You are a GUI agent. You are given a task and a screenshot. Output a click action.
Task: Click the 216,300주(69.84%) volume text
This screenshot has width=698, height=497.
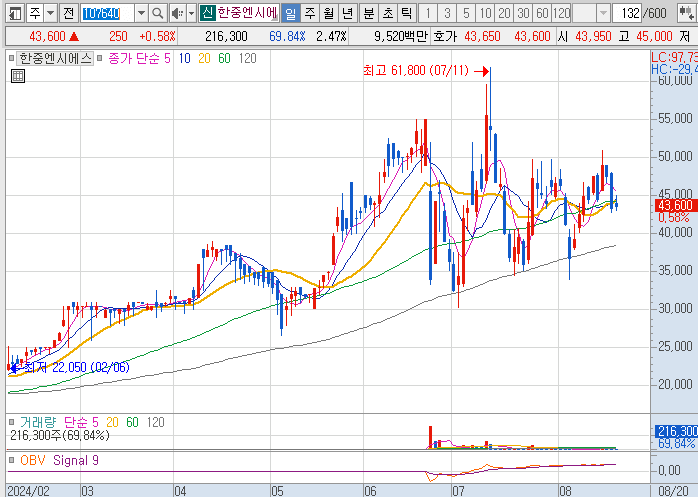pyautogui.click(x=60, y=435)
